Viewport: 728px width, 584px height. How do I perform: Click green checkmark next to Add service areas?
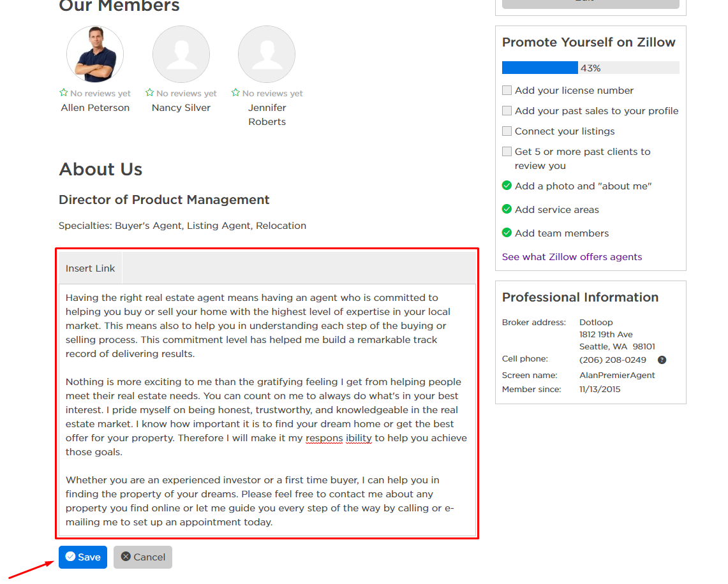point(507,209)
